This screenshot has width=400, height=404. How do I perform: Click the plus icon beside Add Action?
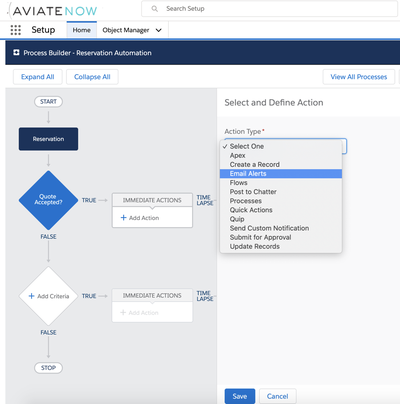(x=123, y=218)
